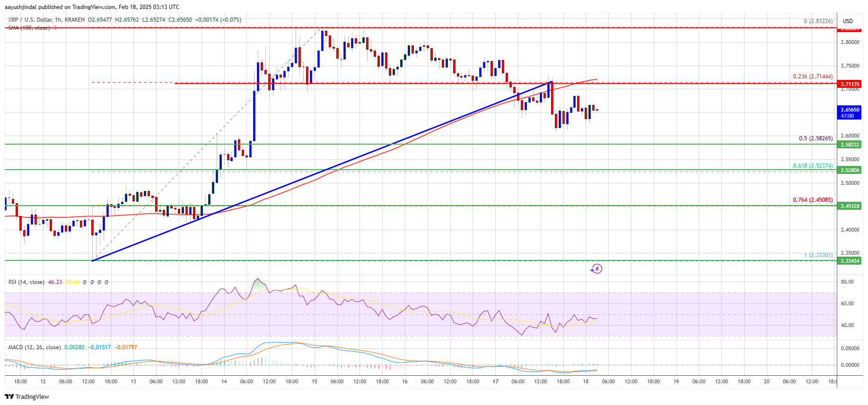Click the green 2.52806 price axis label
The image size is (868, 405).
[x=850, y=170]
